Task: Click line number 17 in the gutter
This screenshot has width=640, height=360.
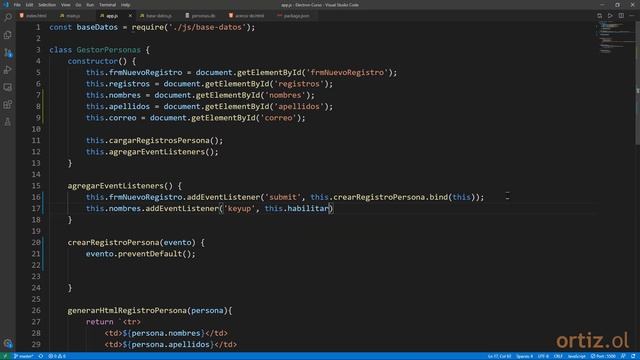Action: 36,209
